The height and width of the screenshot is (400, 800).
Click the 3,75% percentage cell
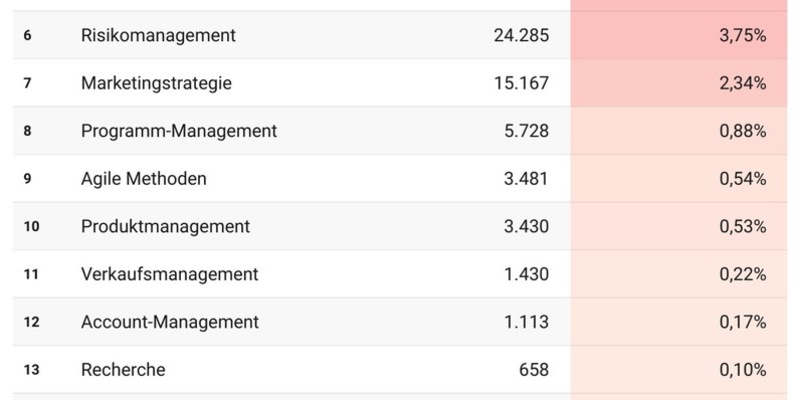click(x=742, y=36)
